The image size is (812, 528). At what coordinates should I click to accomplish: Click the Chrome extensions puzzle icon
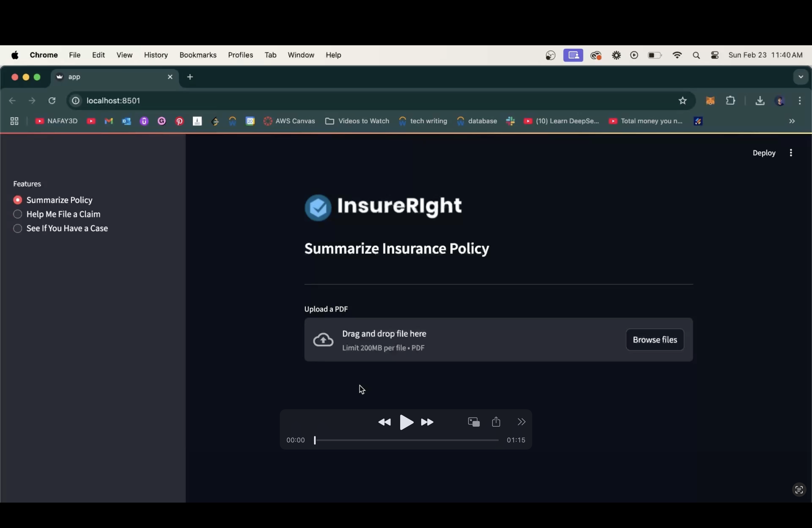(x=731, y=101)
